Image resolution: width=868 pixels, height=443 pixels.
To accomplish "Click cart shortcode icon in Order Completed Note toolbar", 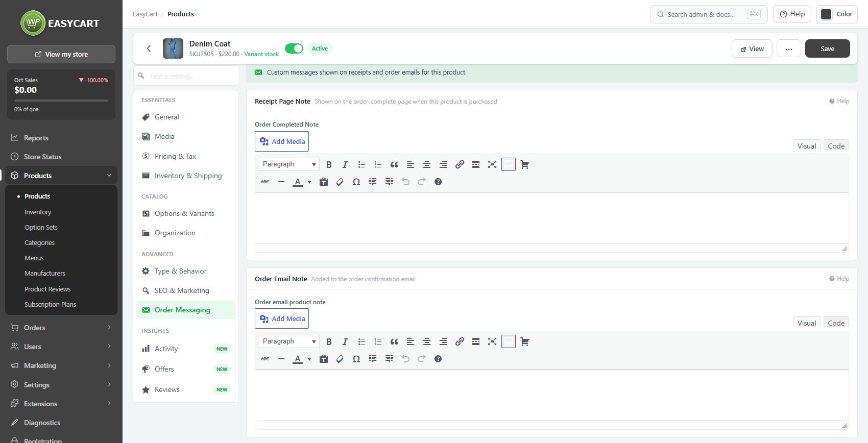I will tap(525, 164).
